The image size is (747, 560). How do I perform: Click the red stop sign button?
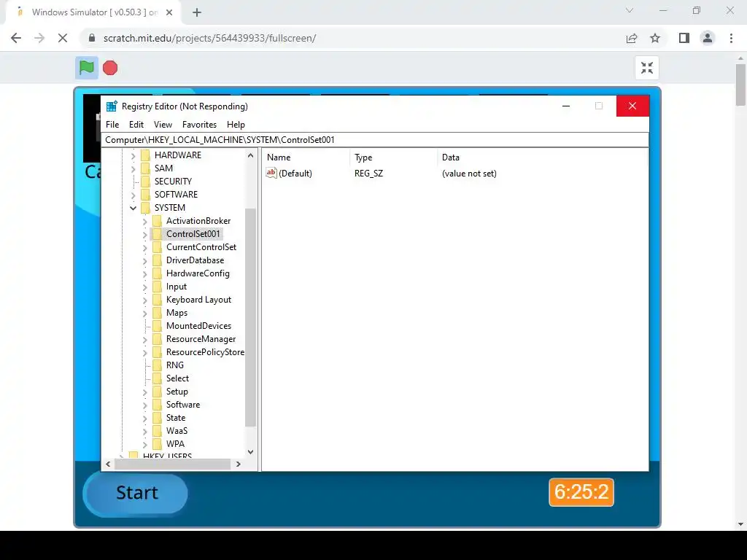110,68
